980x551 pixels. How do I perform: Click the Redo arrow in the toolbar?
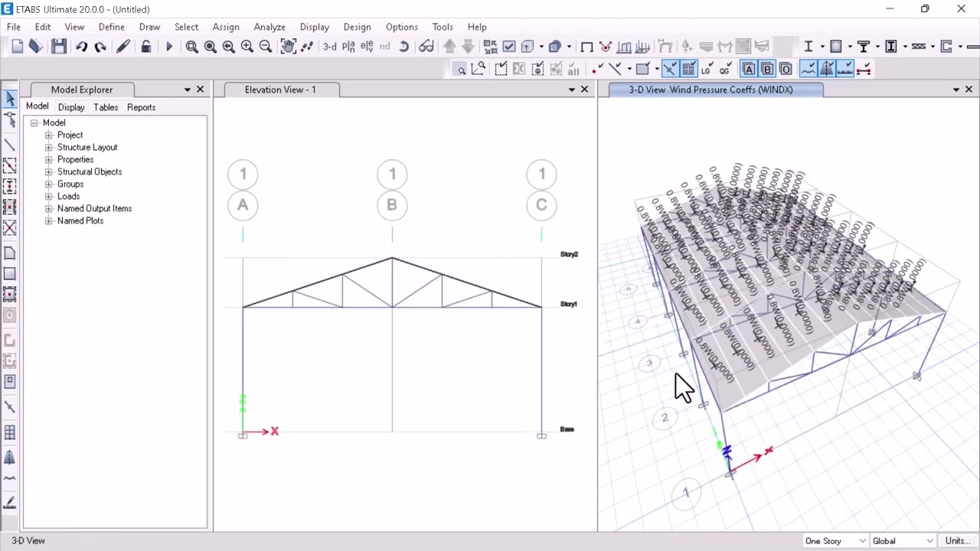click(x=100, y=47)
